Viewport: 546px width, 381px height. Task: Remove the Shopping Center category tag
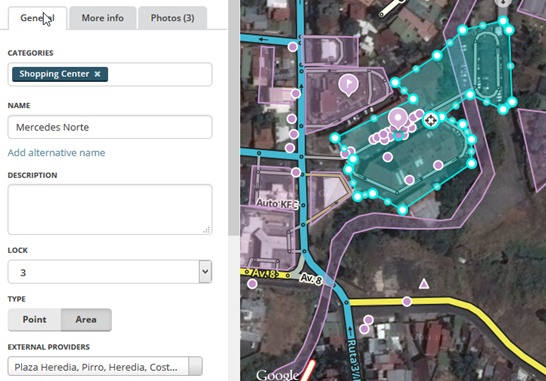point(98,74)
